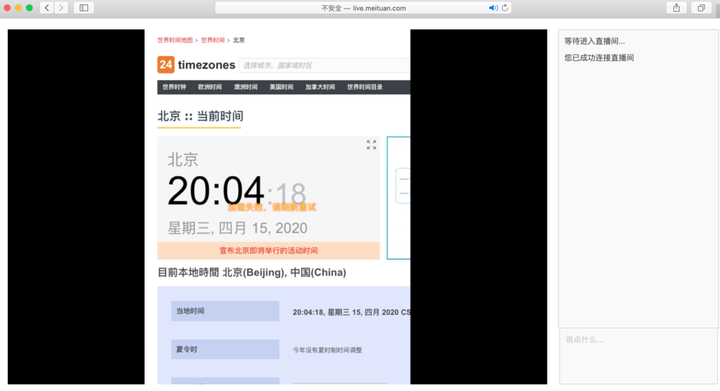Close the Safari window with red button
The image size is (720, 391).
(x=7, y=8)
